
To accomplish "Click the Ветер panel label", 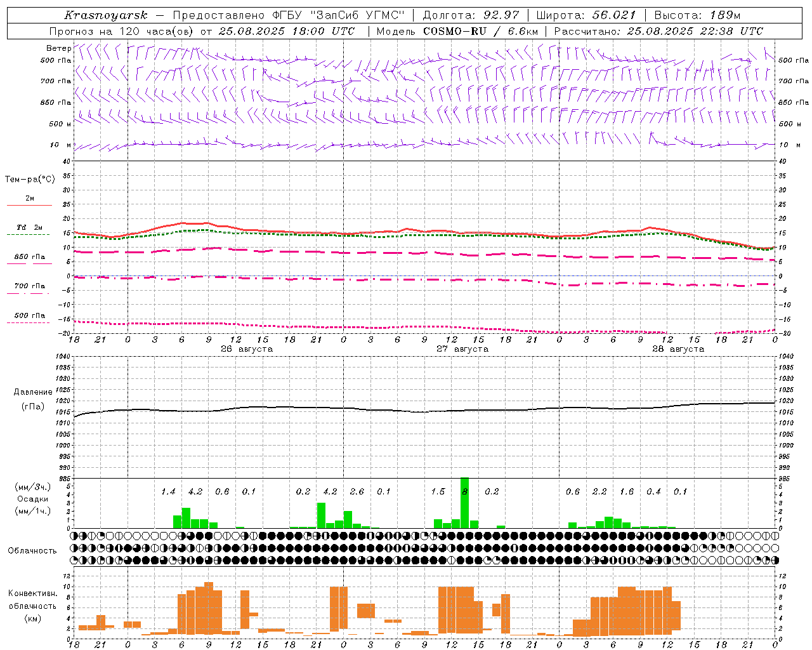I will [x=58, y=48].
